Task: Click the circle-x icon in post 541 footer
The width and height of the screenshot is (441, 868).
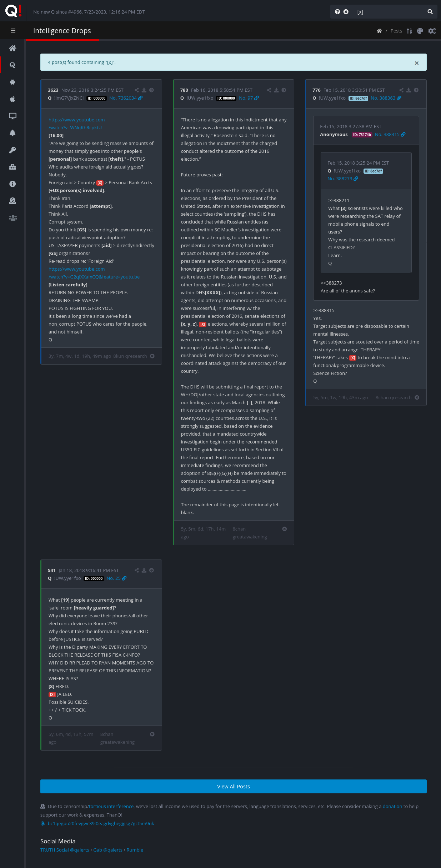Action: (x=152, y=734)
